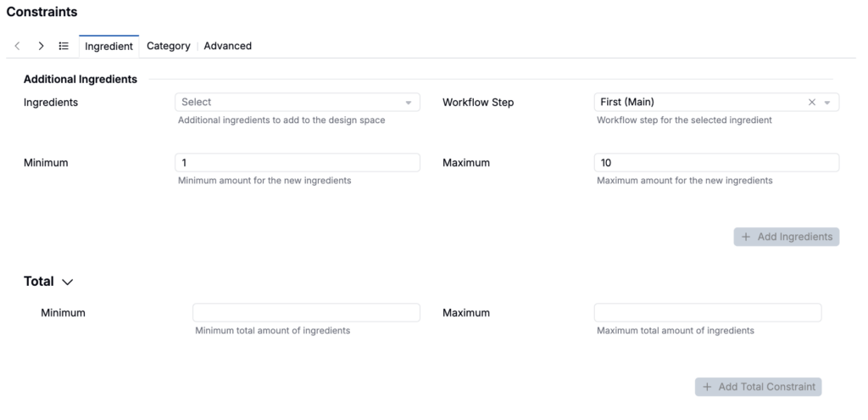The height and width of the screenshot is (420, 868).
Task: Click the First (Main) workflow value
Action: 627,102
